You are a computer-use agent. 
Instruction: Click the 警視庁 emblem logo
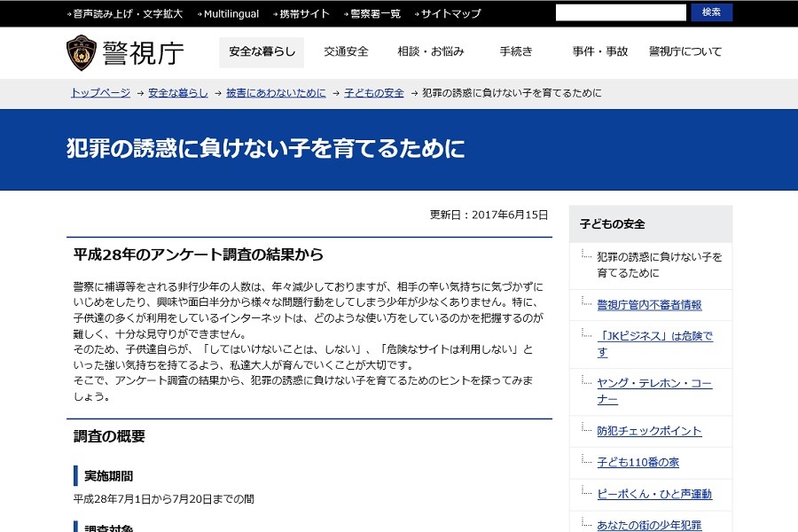(x=81, y=51)
